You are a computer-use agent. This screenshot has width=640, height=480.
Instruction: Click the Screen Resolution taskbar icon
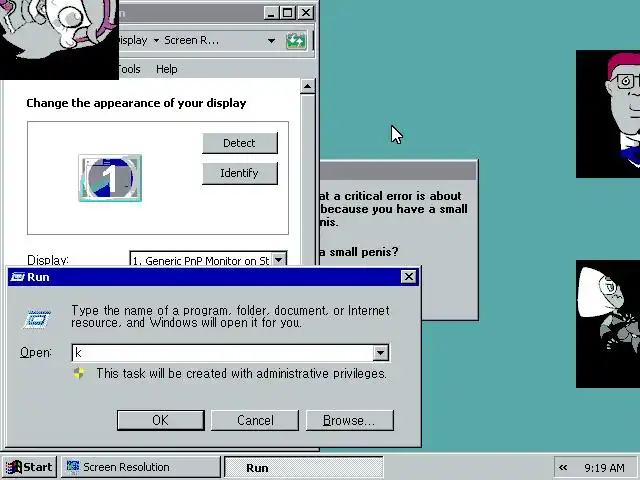73,467
